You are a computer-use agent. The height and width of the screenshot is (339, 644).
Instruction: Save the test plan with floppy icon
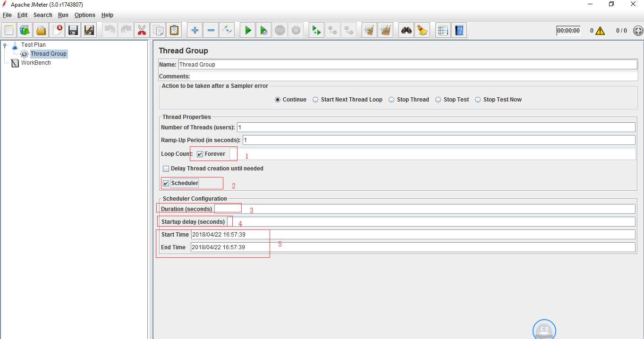click(x=73, y=31)
